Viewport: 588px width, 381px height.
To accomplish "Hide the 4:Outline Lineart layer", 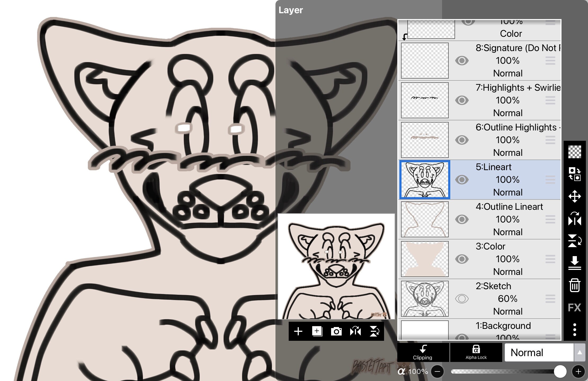I will pyautogui.click(x=462, y=219).
